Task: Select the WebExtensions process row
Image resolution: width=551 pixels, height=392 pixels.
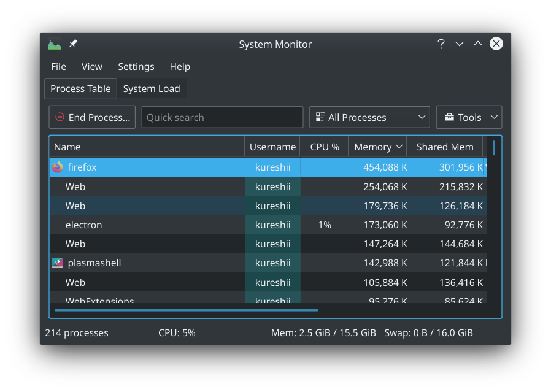Action: 268,298
